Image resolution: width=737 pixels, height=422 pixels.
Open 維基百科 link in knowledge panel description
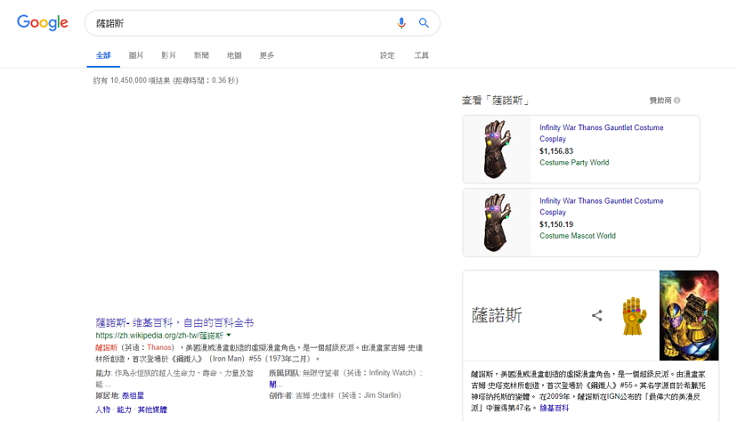tap(554, 408)
